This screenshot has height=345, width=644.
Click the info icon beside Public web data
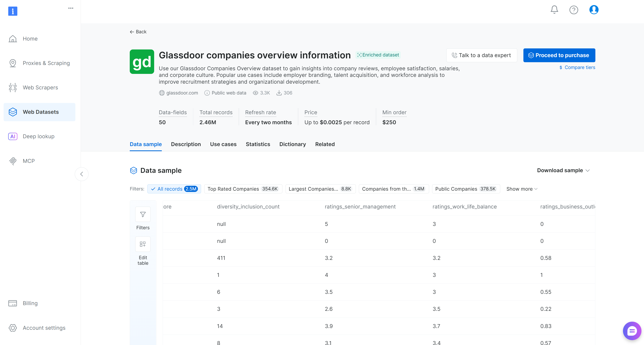tap(207, 93)
